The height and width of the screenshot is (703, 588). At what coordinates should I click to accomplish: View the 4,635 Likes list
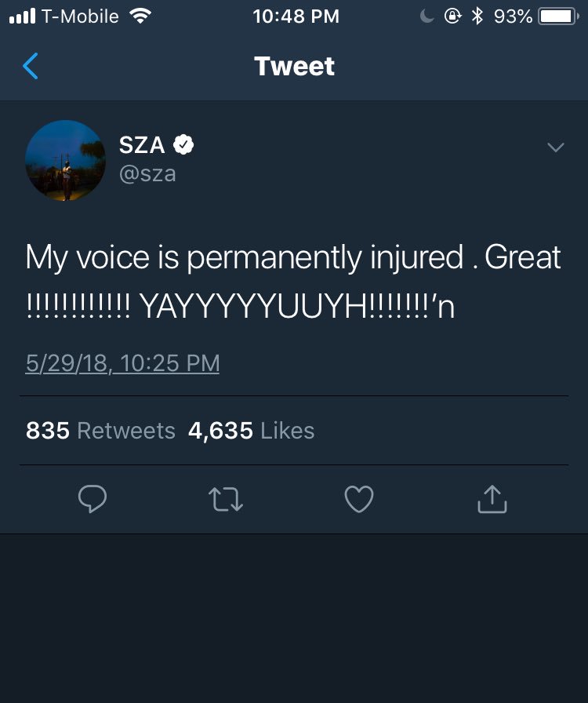[252, 431]
